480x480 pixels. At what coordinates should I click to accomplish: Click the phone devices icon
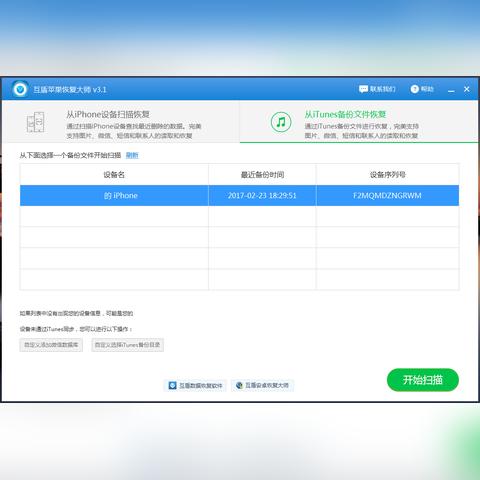35,122
